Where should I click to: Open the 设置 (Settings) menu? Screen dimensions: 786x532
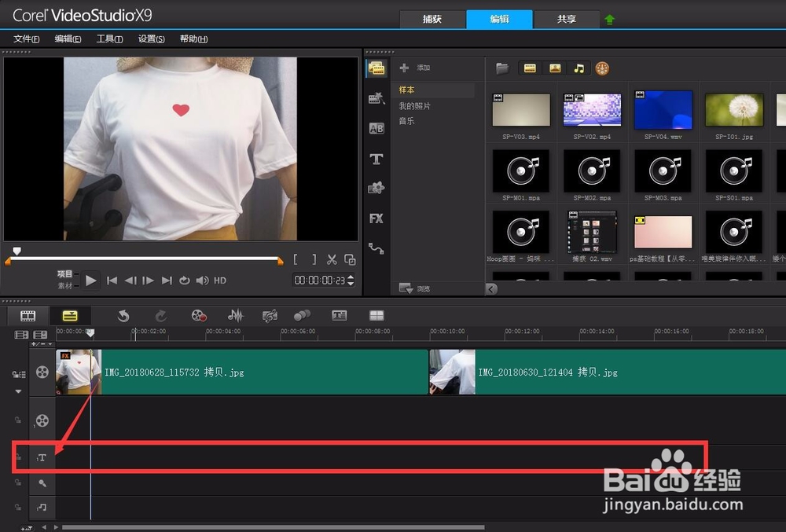[152, 39]
